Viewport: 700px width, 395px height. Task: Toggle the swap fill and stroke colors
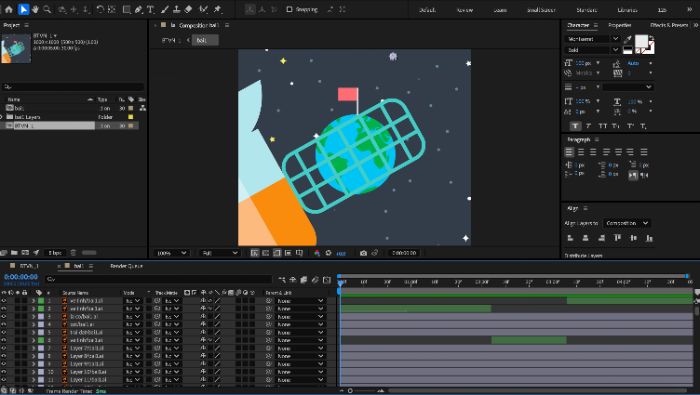pos(651,37)
